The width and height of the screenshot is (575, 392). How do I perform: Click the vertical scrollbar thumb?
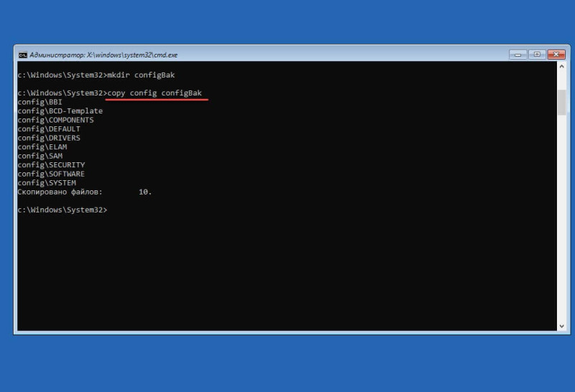coord(561,102)
